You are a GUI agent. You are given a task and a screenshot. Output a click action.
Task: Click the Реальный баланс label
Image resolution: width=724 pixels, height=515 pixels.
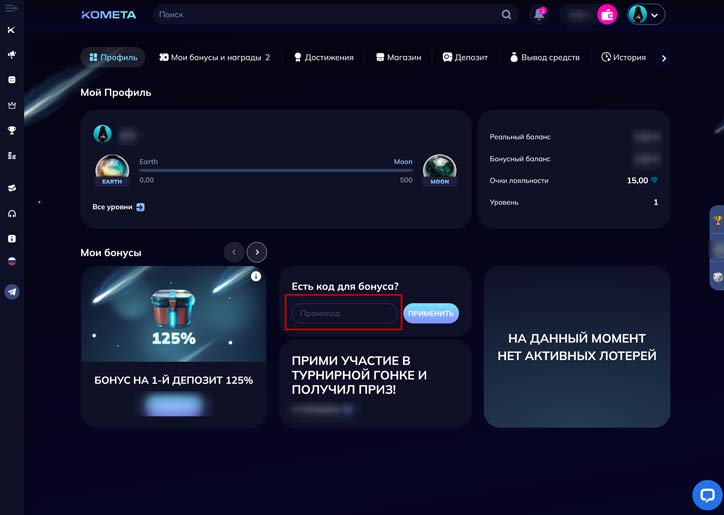click(520, 137)
